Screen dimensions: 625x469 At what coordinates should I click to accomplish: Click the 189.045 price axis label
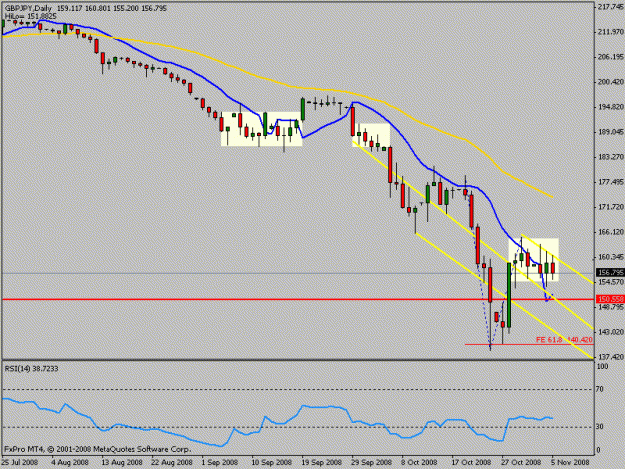610,132
